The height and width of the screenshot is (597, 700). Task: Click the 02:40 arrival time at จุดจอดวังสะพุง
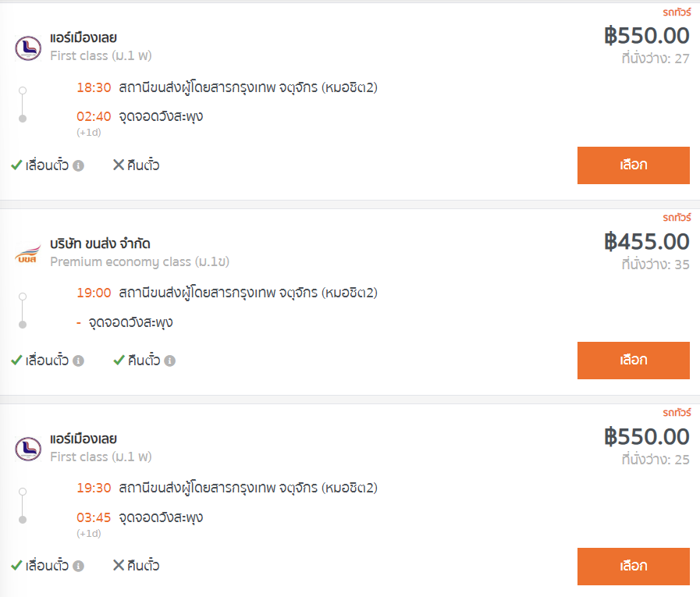[94, 116]
